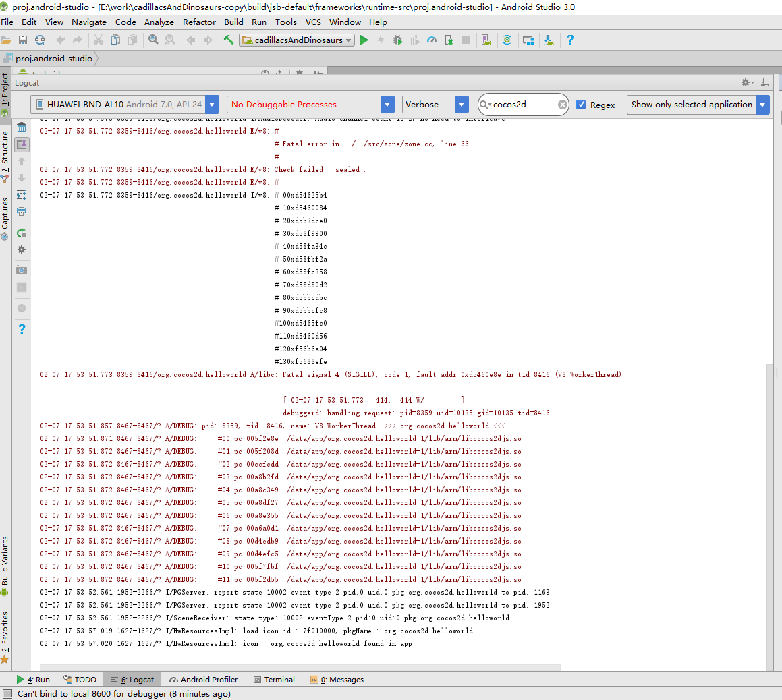
Task: Click into the cocos2d search input field
Action: [x=524, y=105]
